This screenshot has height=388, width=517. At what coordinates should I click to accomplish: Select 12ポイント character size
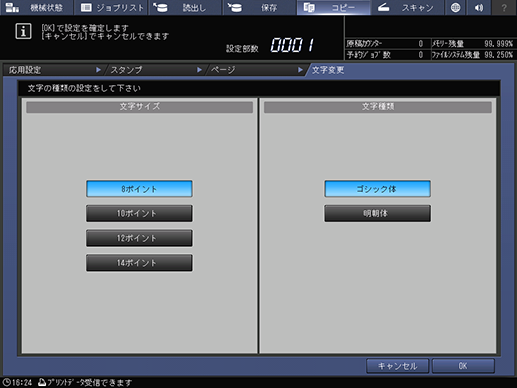pos(139,238)
